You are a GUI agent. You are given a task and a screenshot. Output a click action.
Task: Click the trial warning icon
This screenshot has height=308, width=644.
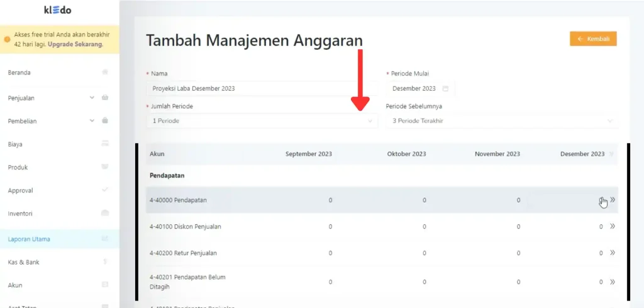(x=7, y=40)
